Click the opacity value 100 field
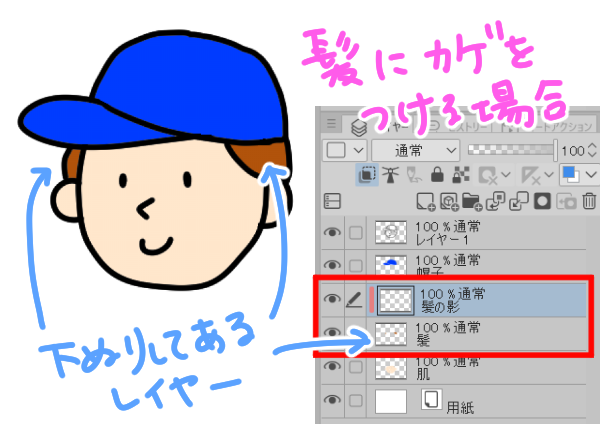This screenshot has height=424, width=600. pos(572,151)
